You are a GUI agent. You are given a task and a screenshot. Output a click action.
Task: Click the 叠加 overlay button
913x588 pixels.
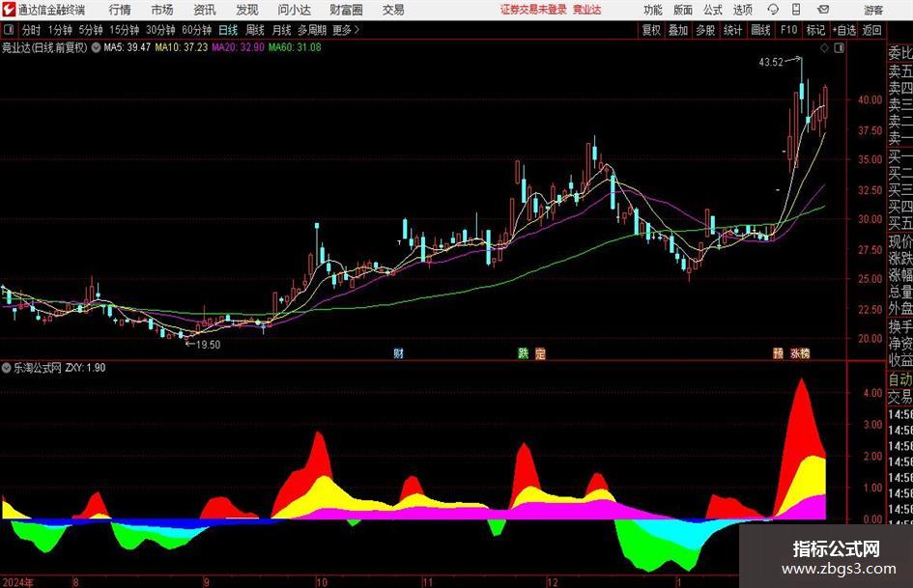[x=678, y=30]
